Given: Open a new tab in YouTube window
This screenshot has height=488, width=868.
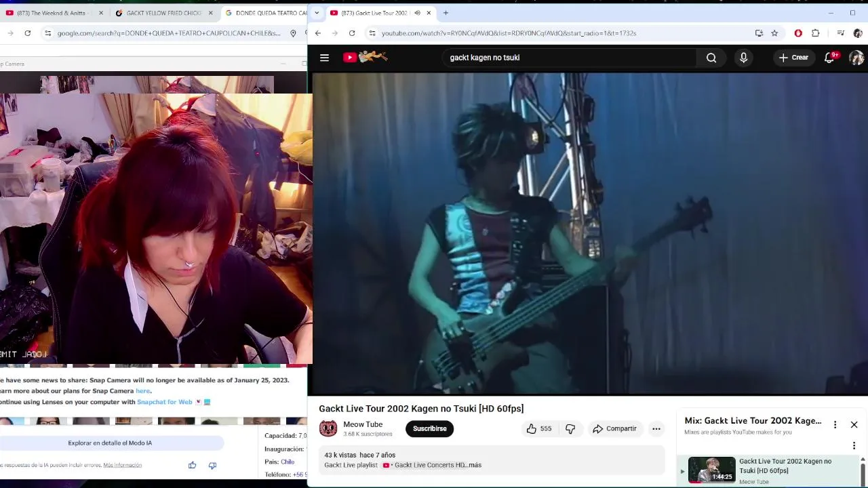Looking at the screenshot, I should click(x=446, y=13).
